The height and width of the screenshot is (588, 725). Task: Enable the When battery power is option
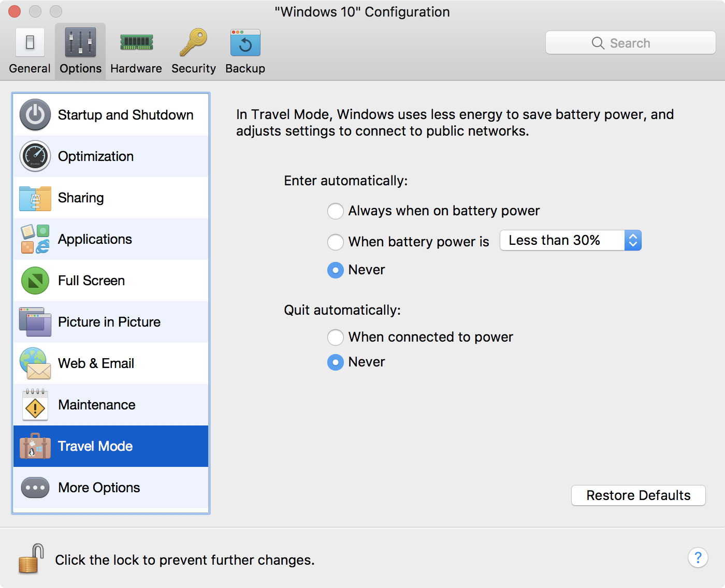click(x=336, y=242)
